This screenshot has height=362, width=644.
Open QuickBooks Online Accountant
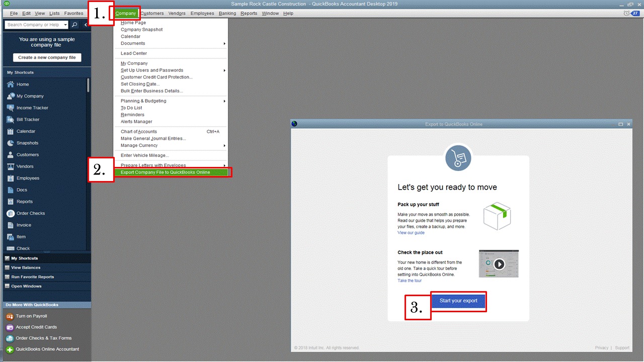[45, 348]
